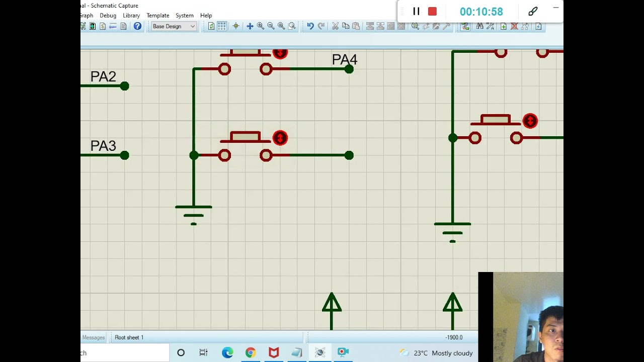Click the New Sheet plus icon
Screen dimensions: 644x362
[x=504, y=26]
